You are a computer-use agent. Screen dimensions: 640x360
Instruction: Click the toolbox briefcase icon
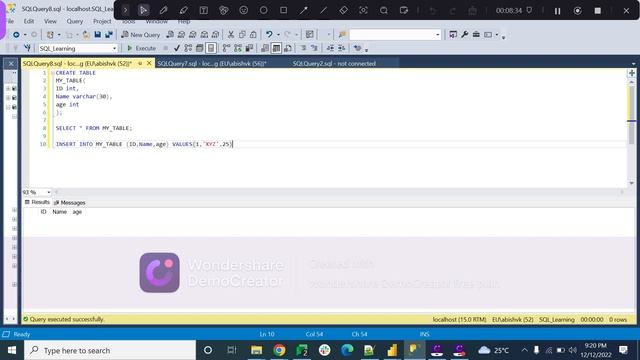click(476, 35)
